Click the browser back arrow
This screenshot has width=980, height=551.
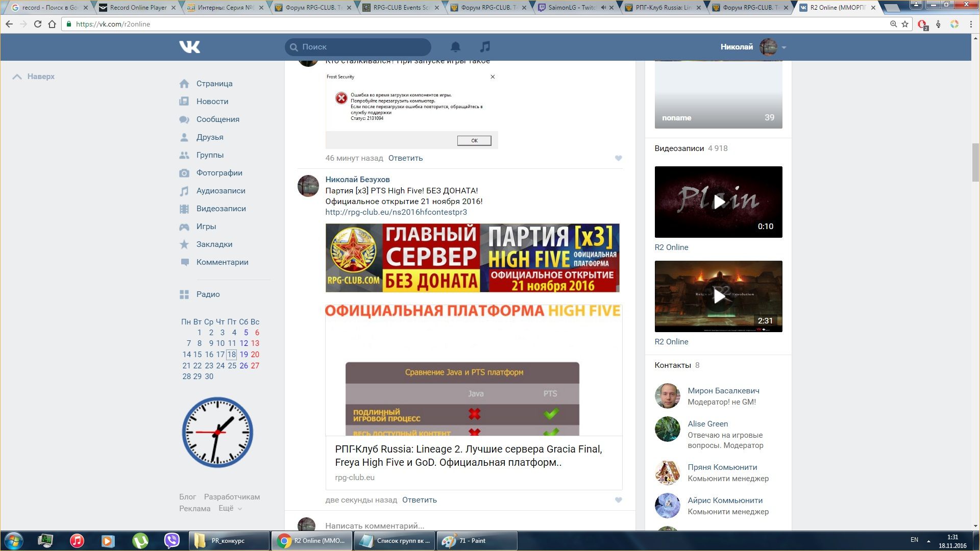coord(9,24)
